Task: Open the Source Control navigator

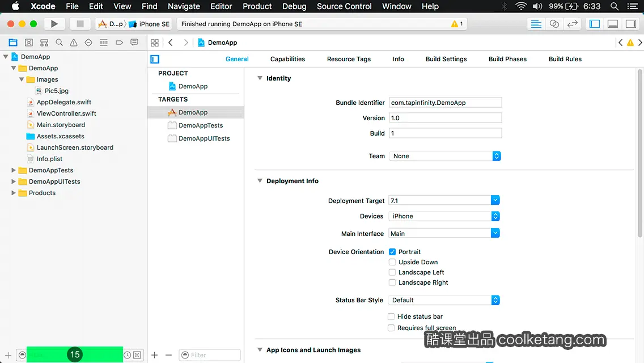Action: click(29, 43)
